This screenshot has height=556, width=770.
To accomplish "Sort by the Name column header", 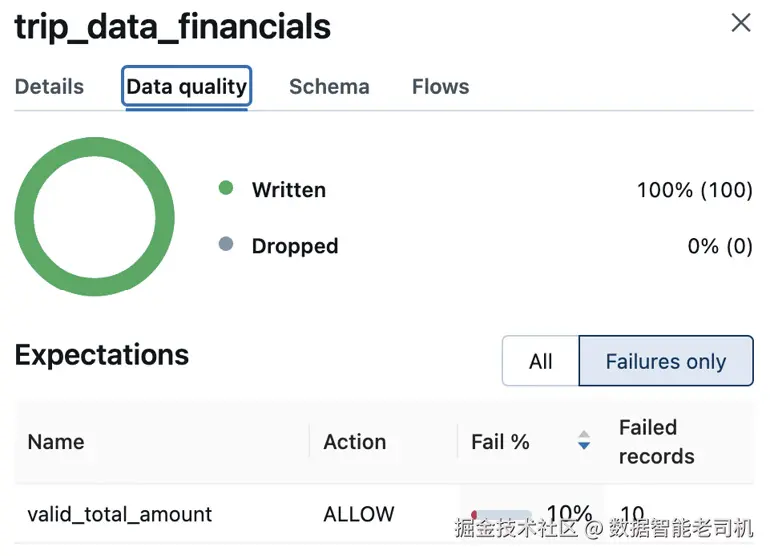I will (x=56, y=442).
